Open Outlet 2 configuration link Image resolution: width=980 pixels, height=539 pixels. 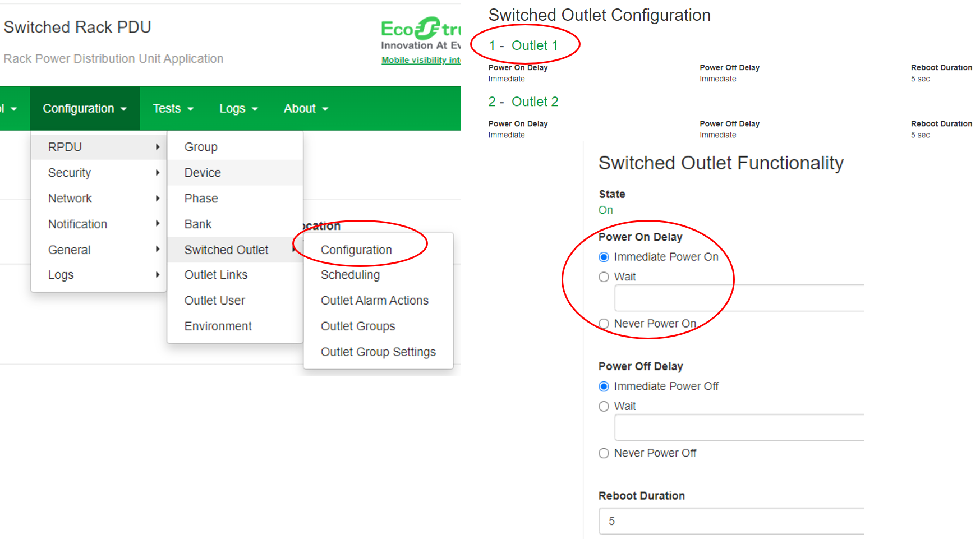535,102
